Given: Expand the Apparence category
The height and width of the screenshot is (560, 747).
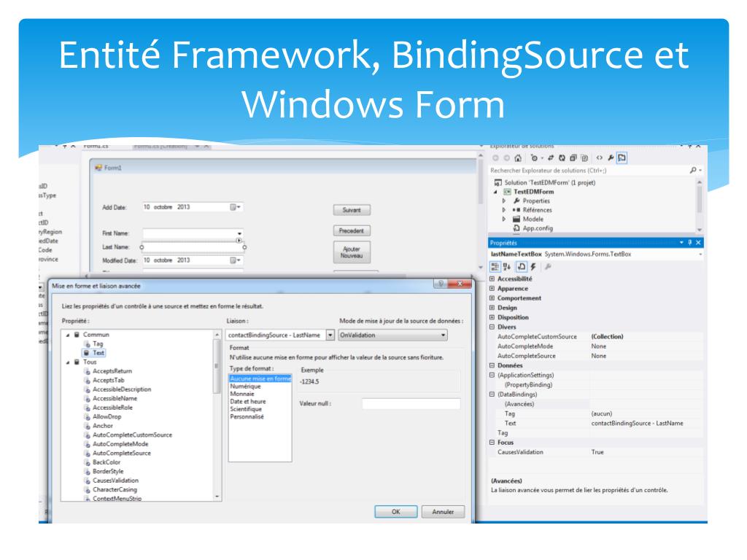Looking at the screenshot, I should [x=492, y=289].
